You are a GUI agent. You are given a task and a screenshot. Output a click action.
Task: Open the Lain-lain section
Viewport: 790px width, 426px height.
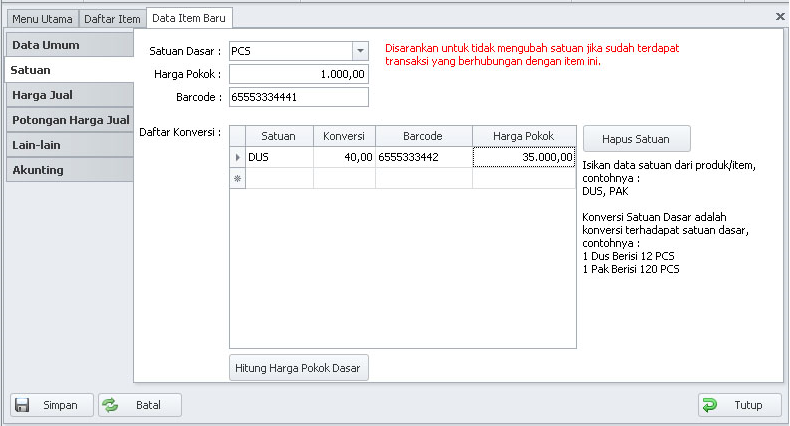pyautogui.click(x=68, y=145)
